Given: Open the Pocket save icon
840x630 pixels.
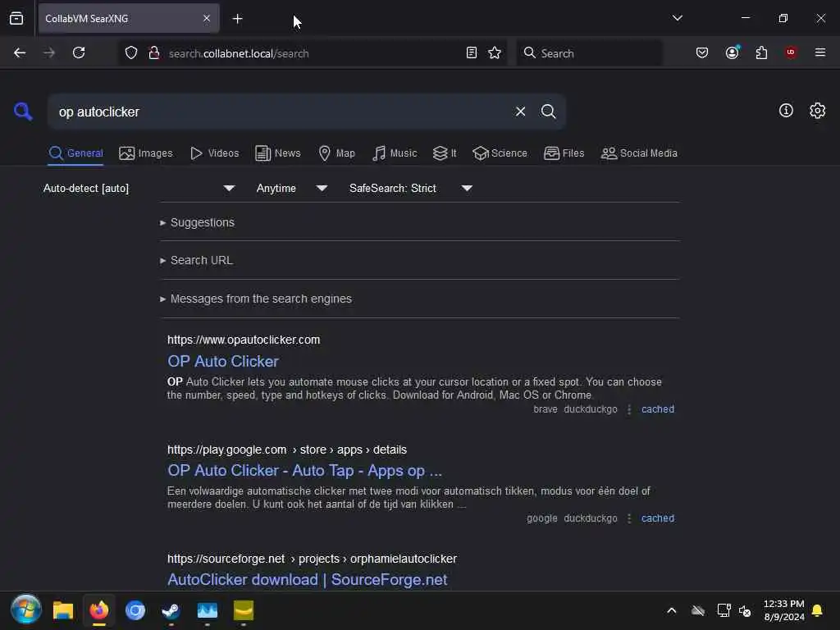Looking at the screenshot, I should pos(702,53).
